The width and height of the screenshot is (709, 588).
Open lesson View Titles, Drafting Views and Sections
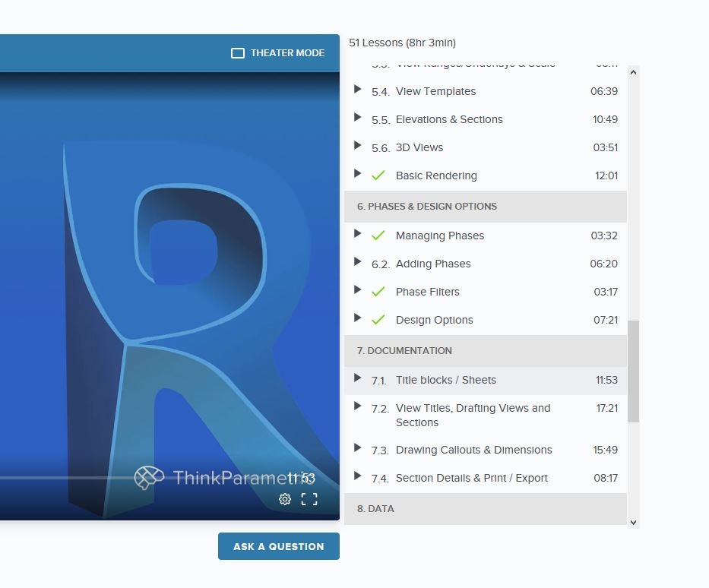(x=473, y=416)
